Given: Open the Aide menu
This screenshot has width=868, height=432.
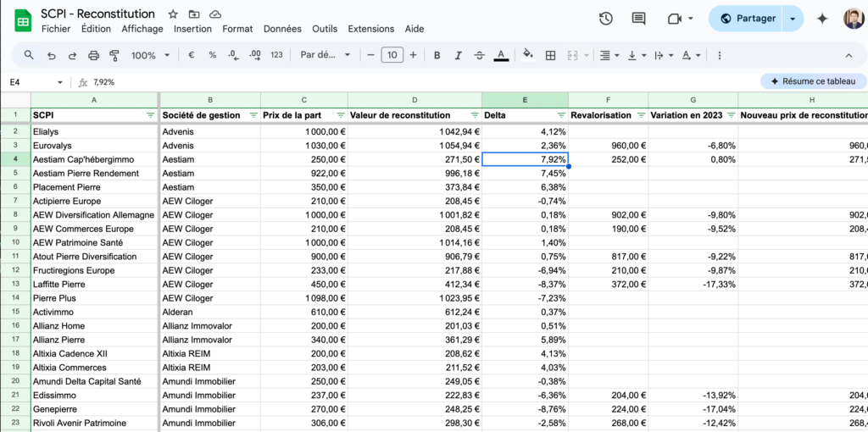Looking at the screenshot, I should pos(414,29).
